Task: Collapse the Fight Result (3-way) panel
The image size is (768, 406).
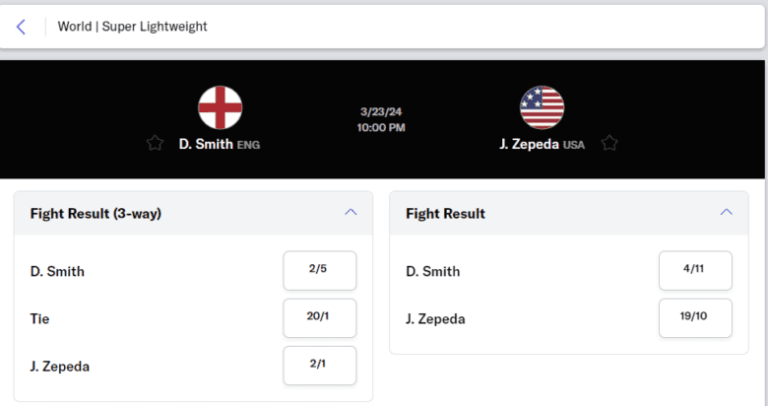Action: pos(351,213)
